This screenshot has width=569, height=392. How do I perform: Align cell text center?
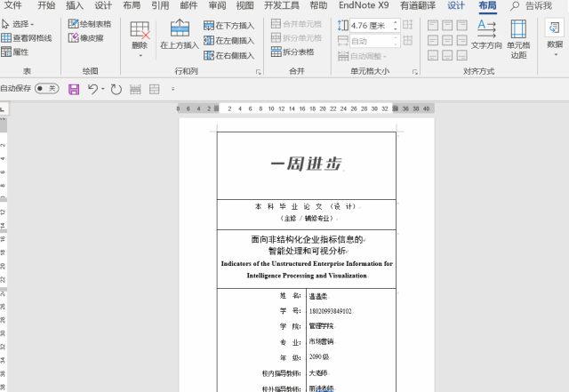[x=447, y=40]
